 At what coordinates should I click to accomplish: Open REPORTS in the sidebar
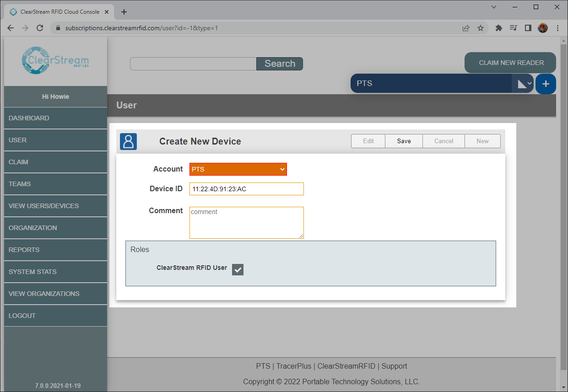(55, 250)
